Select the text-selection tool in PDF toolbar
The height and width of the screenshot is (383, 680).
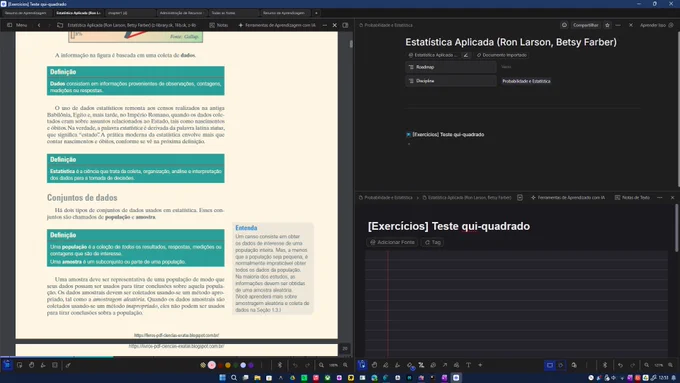tap(20, 365)
